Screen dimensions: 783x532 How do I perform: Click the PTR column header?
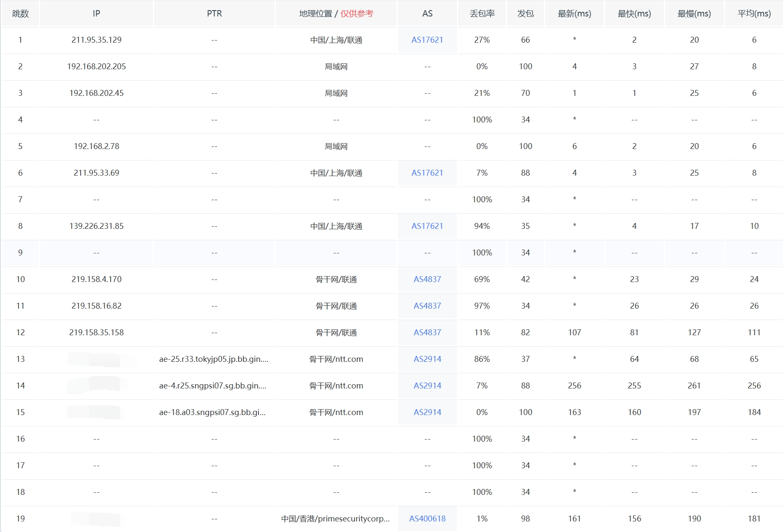[x=214, y=14]
